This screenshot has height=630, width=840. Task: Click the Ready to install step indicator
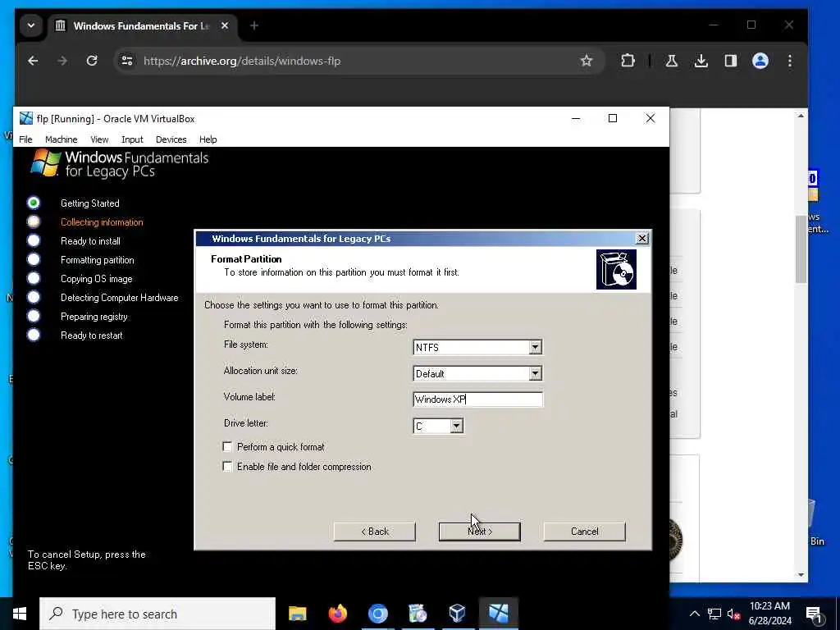click(x=34, y=240)
